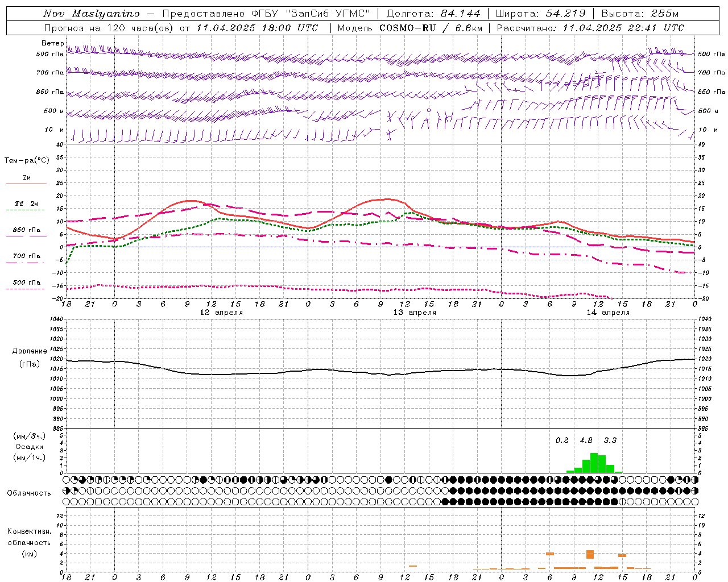The width and height of the screenshot is (728, 582).
Task: Select the 'Предоставлено ФГБУ ЗапСиб УГМС' provider text
Action: pyautogui.click(x=266, y=14)
